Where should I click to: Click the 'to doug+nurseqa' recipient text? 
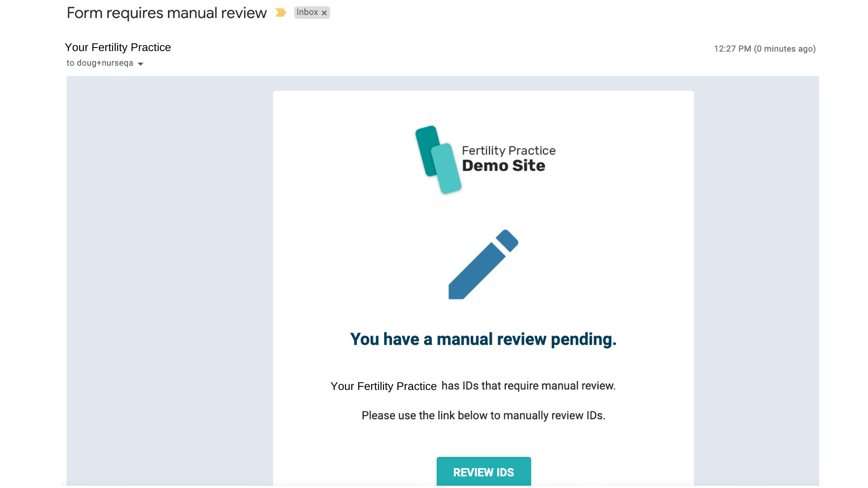[100, 63]
